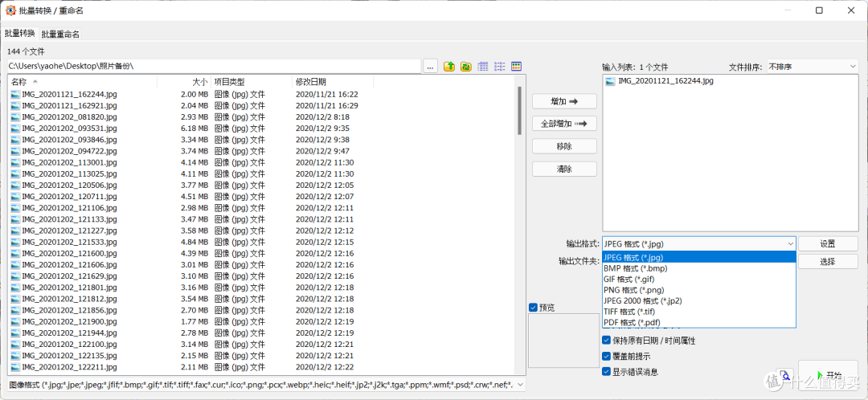Image resolution: width=868 pixels, height=400 pixels.
Task: Click the refresh folder icon
Action: point(465,67)
